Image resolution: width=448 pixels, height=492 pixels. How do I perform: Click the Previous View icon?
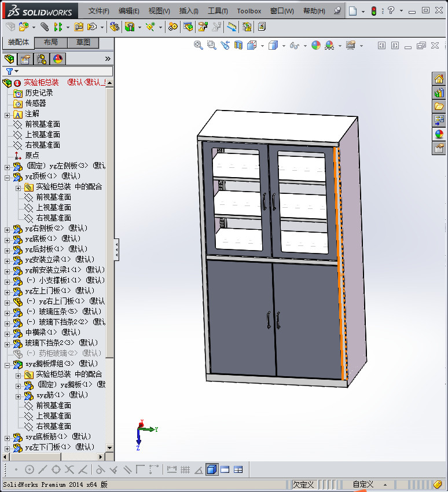225,46
